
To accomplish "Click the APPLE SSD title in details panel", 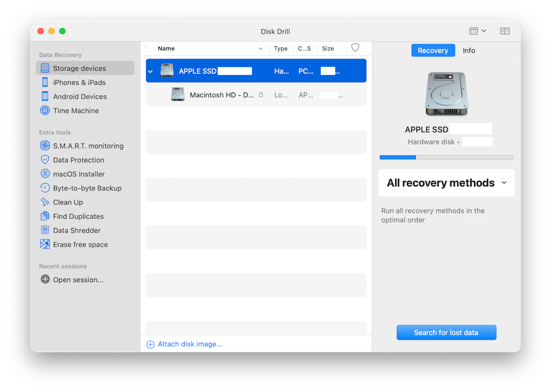I will coord(426,130).
